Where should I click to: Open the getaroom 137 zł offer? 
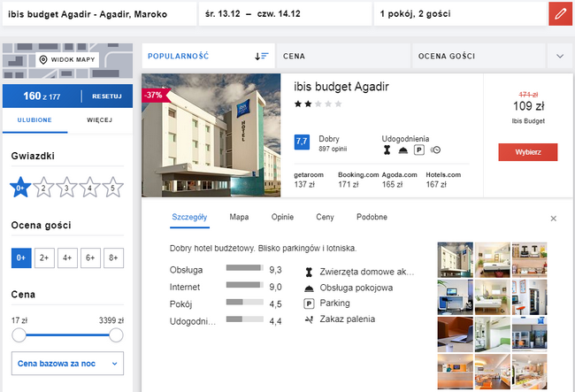click(x=309, y=180)
